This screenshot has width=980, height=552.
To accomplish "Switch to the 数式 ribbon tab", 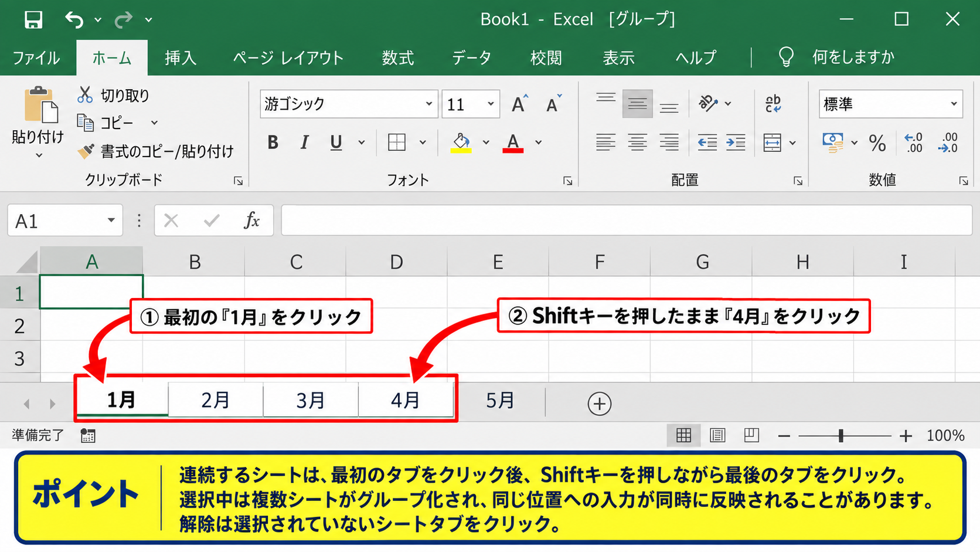I will point(398,57).
